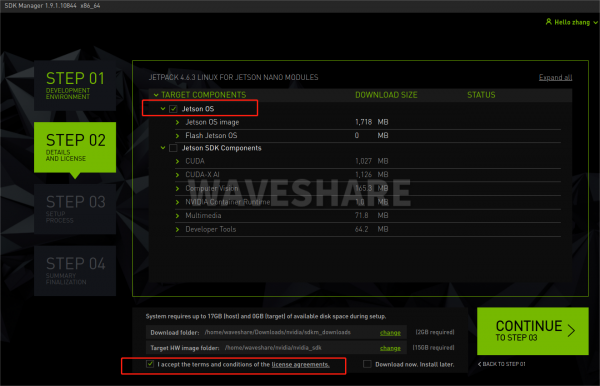Viewport: 600px width, 386px height.
Task: Open the license agreements link
Action: coord(300,365)
